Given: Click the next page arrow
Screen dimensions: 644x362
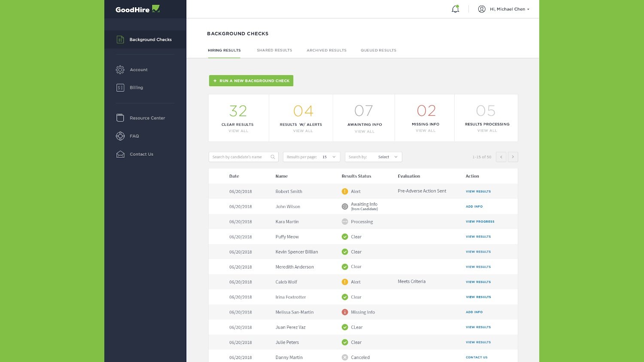Looking at the screenshot, I should click(513, 157).
